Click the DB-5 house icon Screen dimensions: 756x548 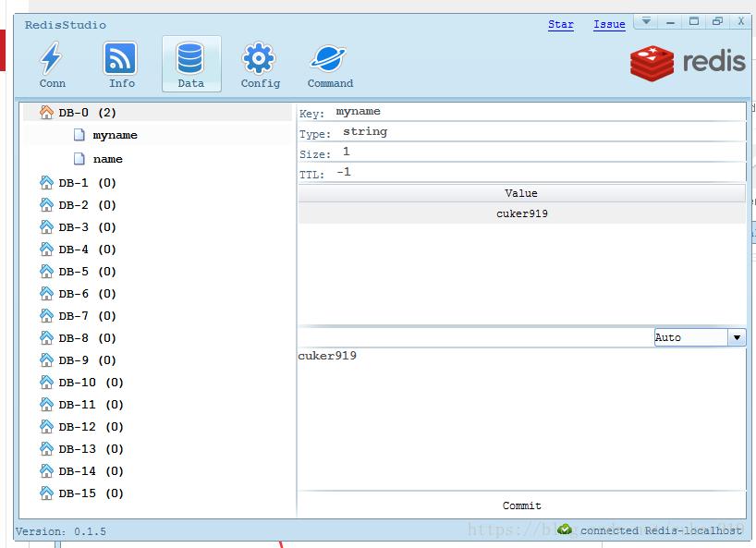point(47,272)
